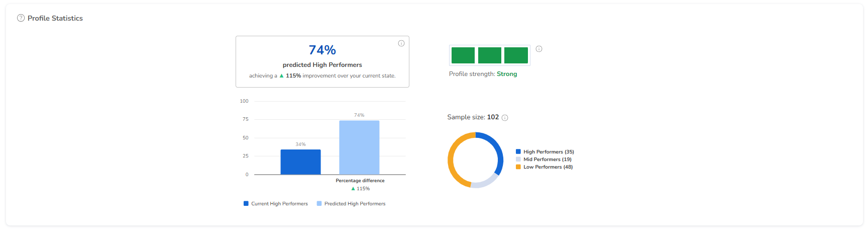Toggle Current High Performers legend item
The height and width of the screenshot is (229, 868).
pos(275,204)
